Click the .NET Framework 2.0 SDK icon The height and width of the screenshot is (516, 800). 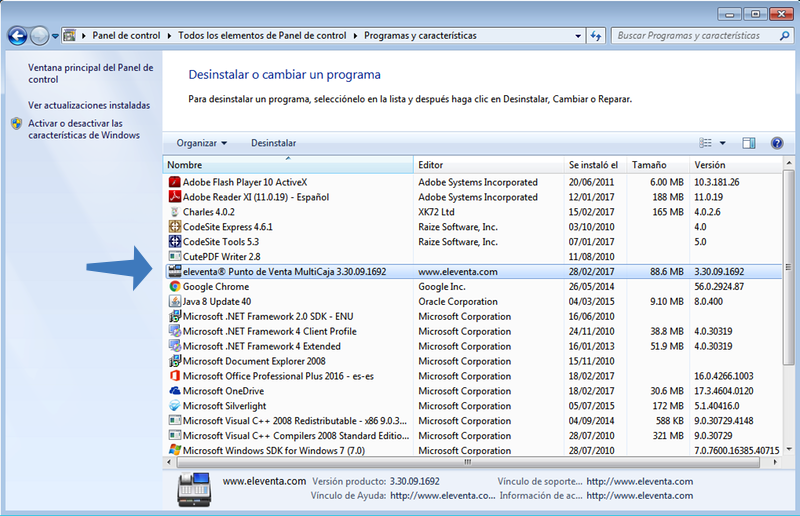[174, 316]
